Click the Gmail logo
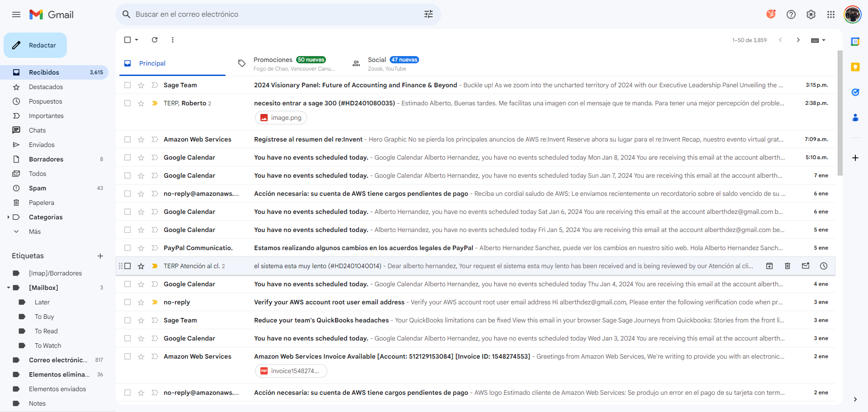The width and height of the screenshot is (868, 412). (51, 14)
